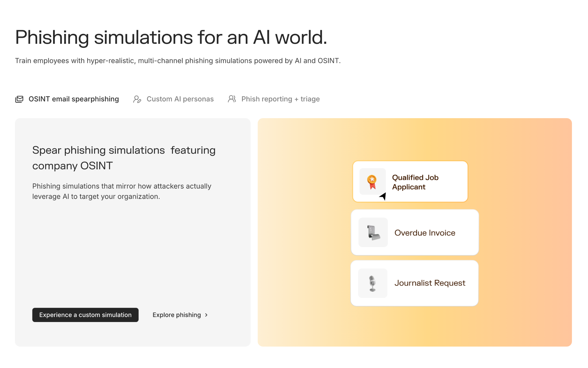Click the envelope icon beside OSINT email spearphishing
Image resolution: width=588 pixels, height=368 pixels.
[19, 99]
